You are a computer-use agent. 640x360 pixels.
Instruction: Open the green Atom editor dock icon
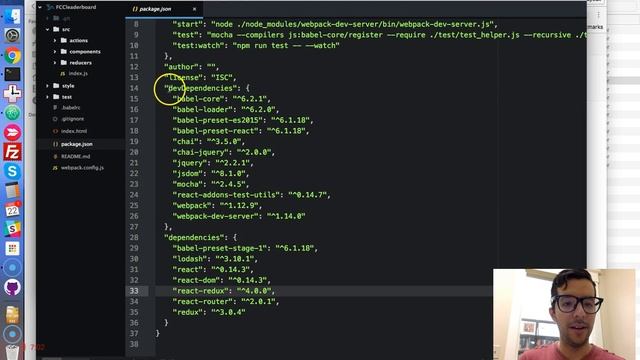[x=12, y=113]
